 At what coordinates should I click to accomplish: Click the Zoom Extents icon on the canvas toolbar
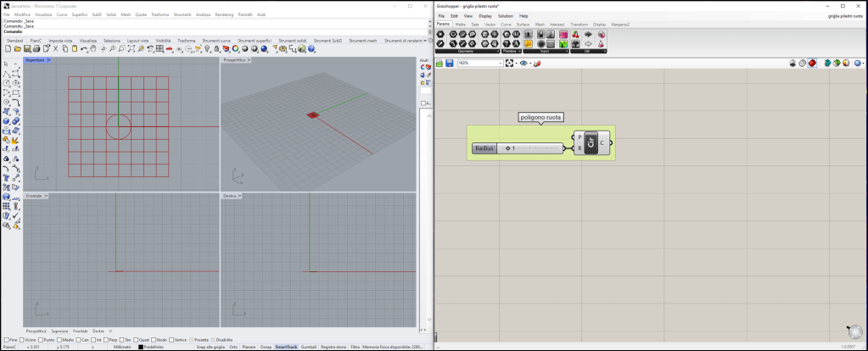[x=511, y=63]
